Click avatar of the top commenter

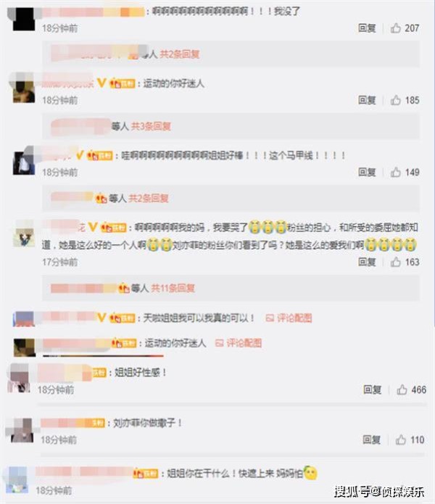click(x=23, y=20)
